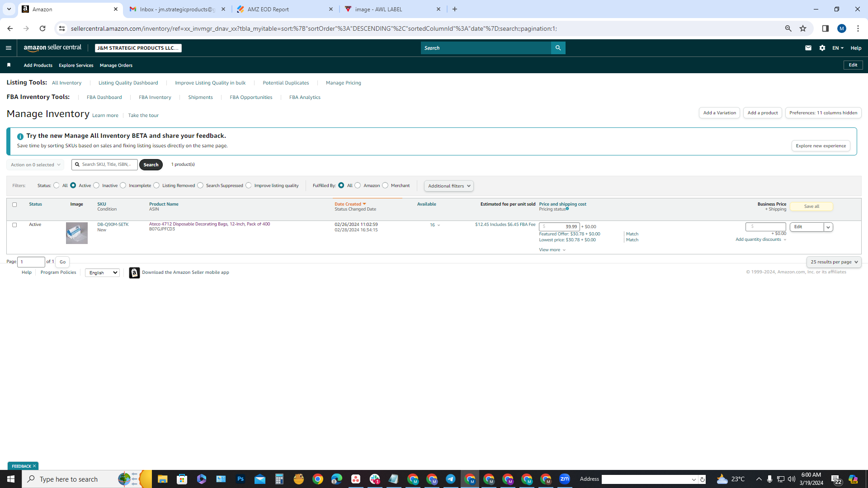Expand View more pricing details
This screenshot has width=868, height=488.
point(552,250)
